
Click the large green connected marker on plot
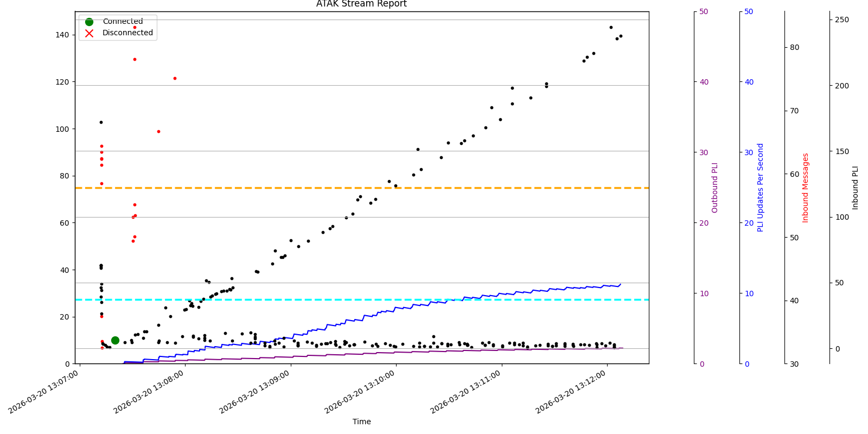tap(115, 340)
